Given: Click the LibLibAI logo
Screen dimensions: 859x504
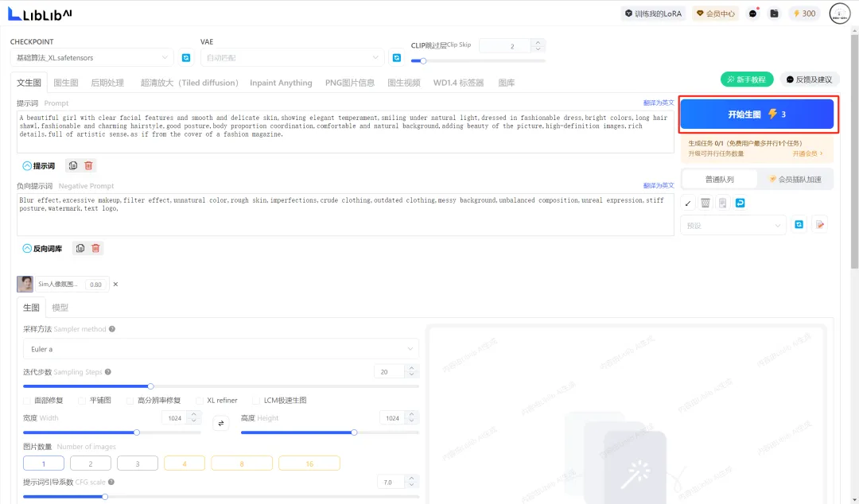Looking at the screenshot, I should 40,14.
